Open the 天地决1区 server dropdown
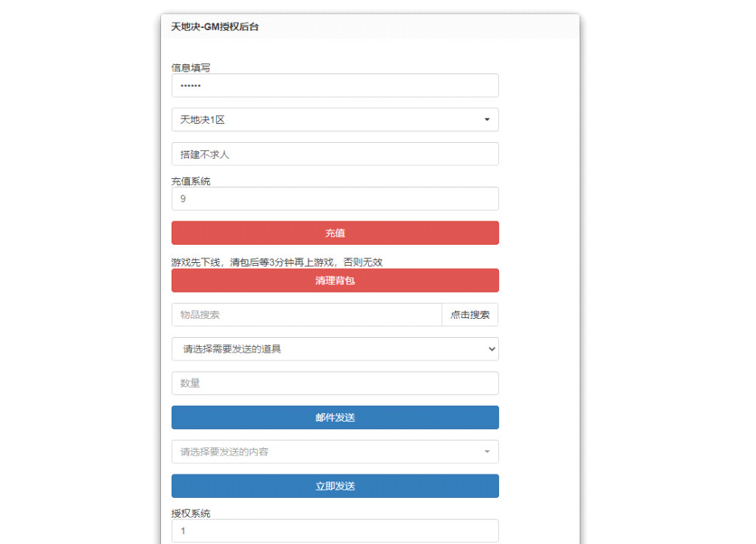 335,119
